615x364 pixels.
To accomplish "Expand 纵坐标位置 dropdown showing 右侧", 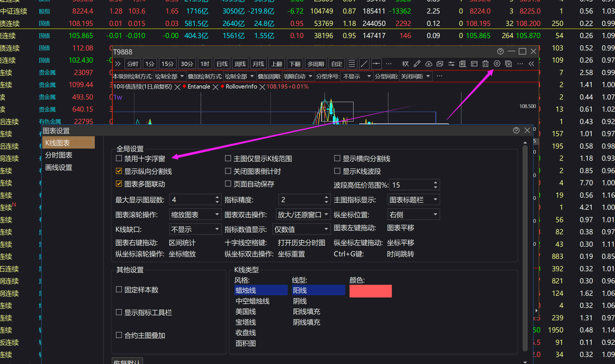I will click(x=413, y=215).
